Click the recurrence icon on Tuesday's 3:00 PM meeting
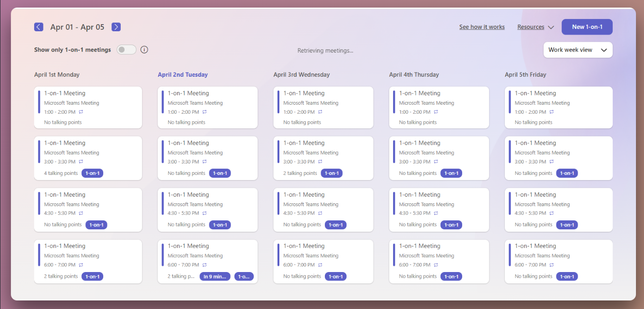The height and width of the screenshot is (309, 644). (205, 161)
